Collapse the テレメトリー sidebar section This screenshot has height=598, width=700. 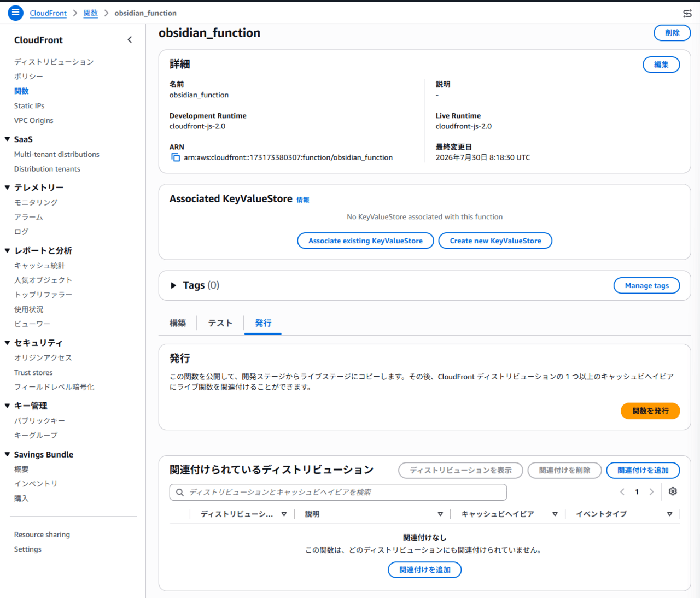click(8, 187)
